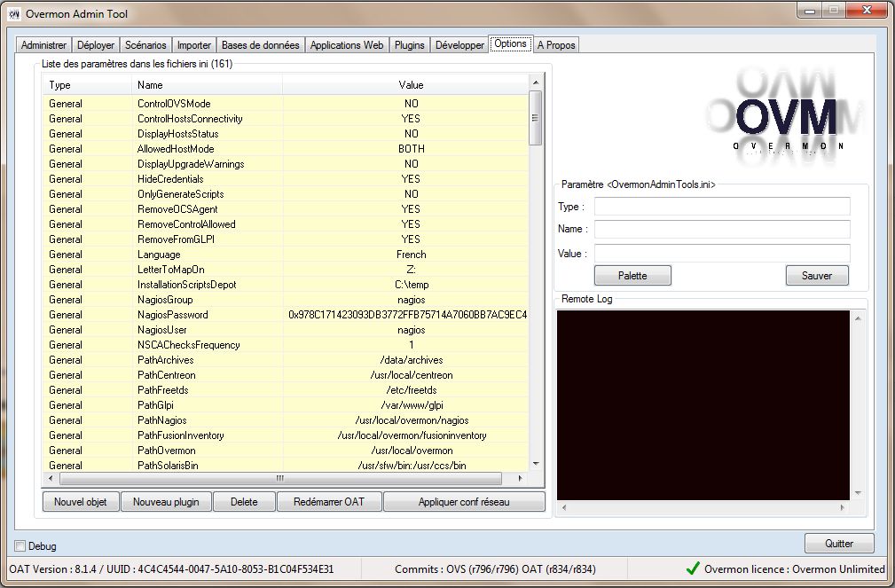
Task: Click Redémarrer OAT button
Action: [x=329, y=502]
